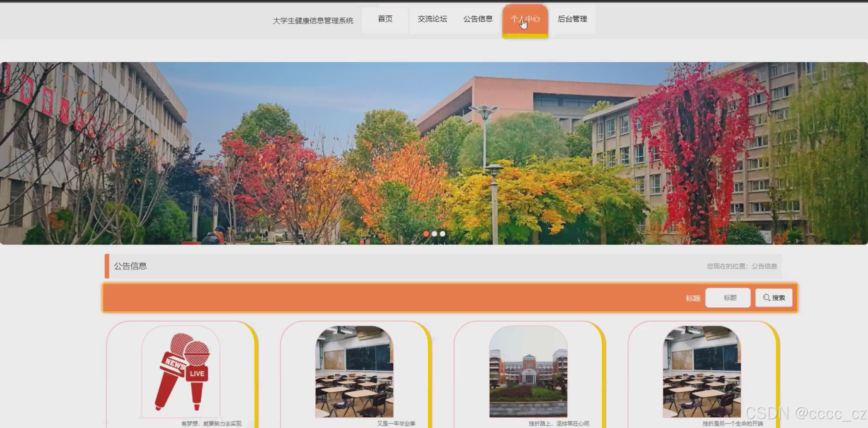Click the campus banner carousel image

[434, 153]
